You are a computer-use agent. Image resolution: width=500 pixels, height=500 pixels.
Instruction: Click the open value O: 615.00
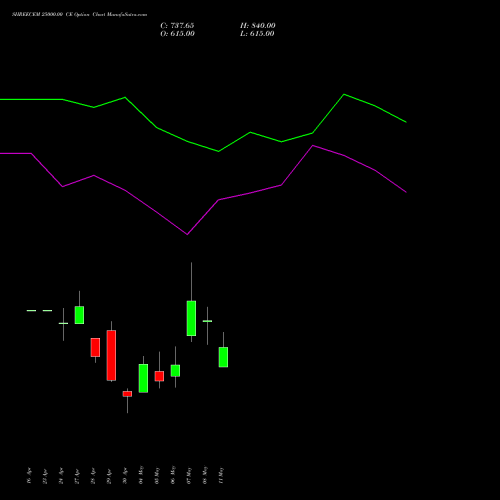pyautogui.click(x=177, y=34)
